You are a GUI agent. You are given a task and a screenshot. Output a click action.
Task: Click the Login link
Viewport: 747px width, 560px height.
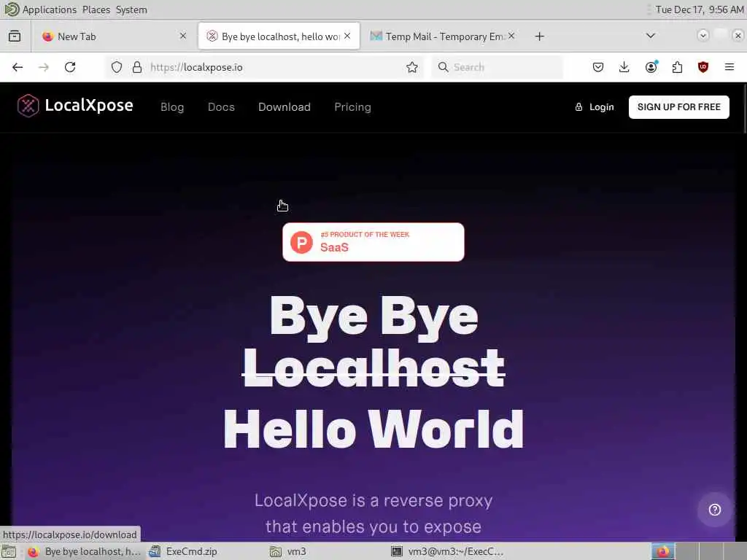tap(595, 107)
